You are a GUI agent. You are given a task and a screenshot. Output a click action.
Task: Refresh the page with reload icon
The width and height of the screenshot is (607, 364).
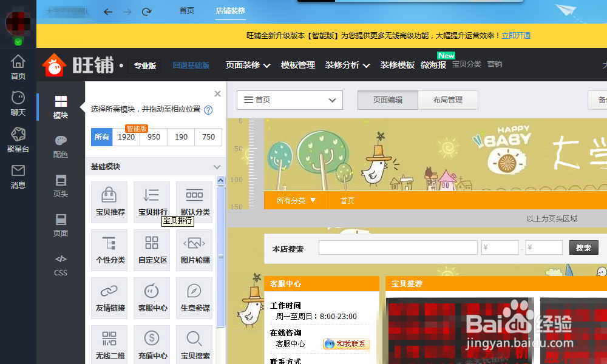(147, 12)
